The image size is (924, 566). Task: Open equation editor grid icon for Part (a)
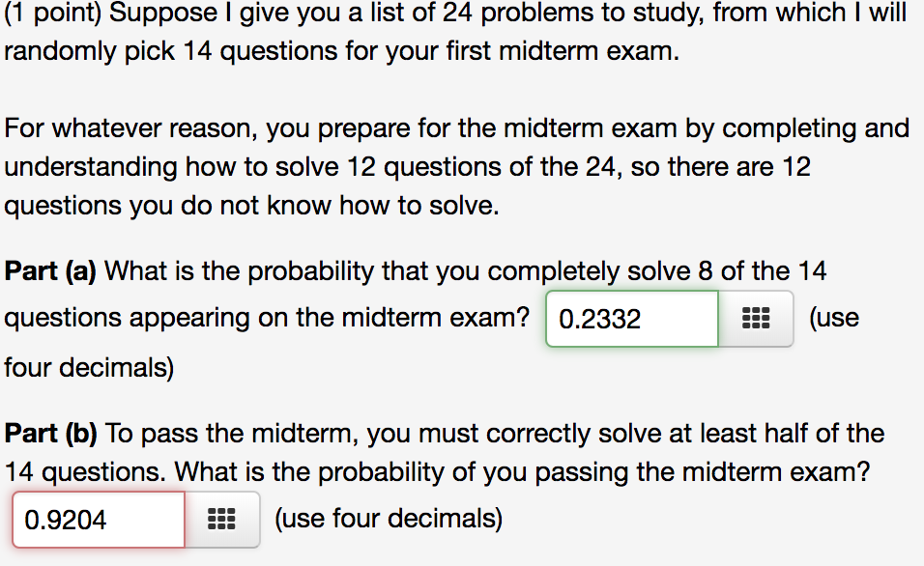point(756,319)
